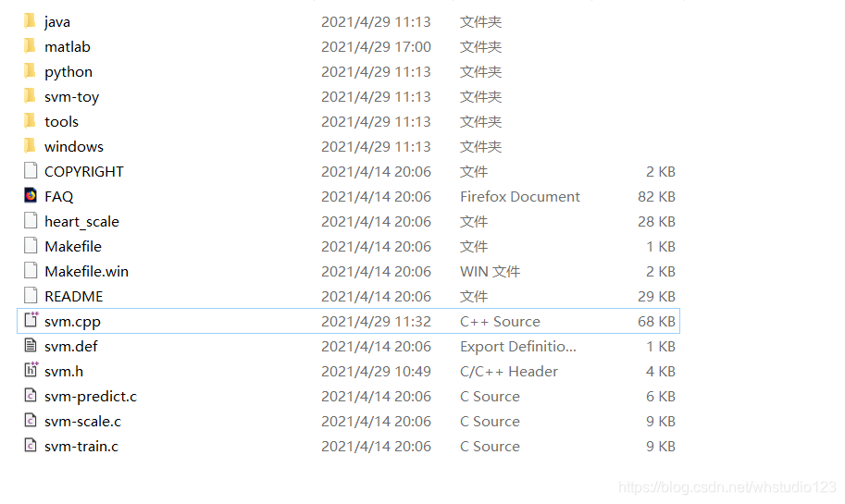The width and height of the screenshot is (845, 504).
Task: Select the tools folder name
Action: pos(61,122)
